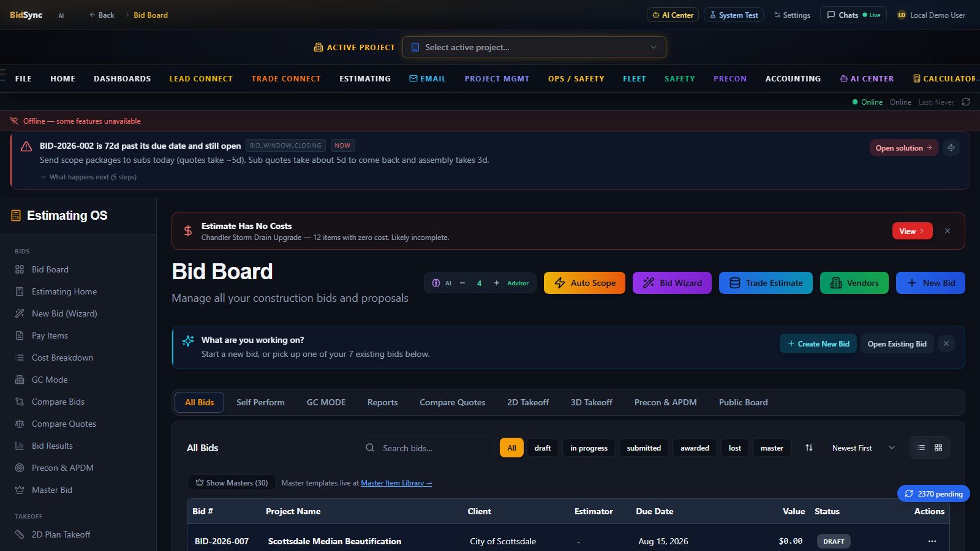Decrease AI advisor level with minus button
Image resolution: width=980 pixels, height=551 pixels.
pyautogui.click(x=462, y=283)
